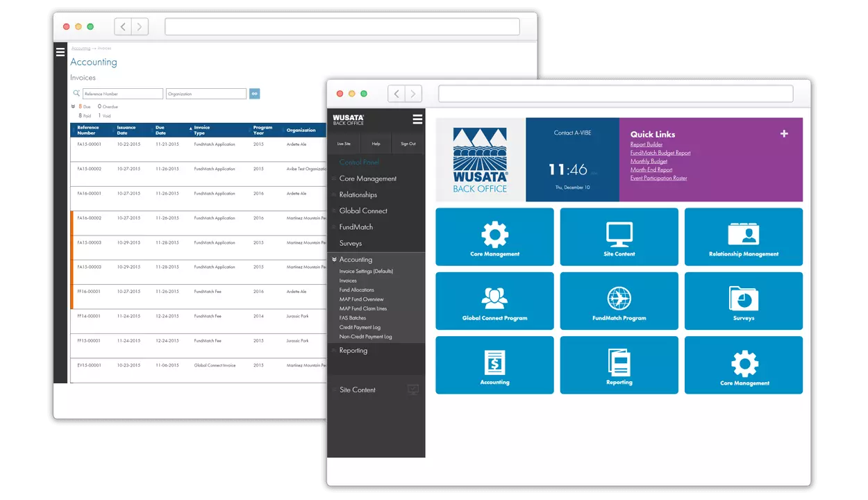
Task: Toggle the hamburger menu beside WUSATA Back Office
Action: coord(417,119)
